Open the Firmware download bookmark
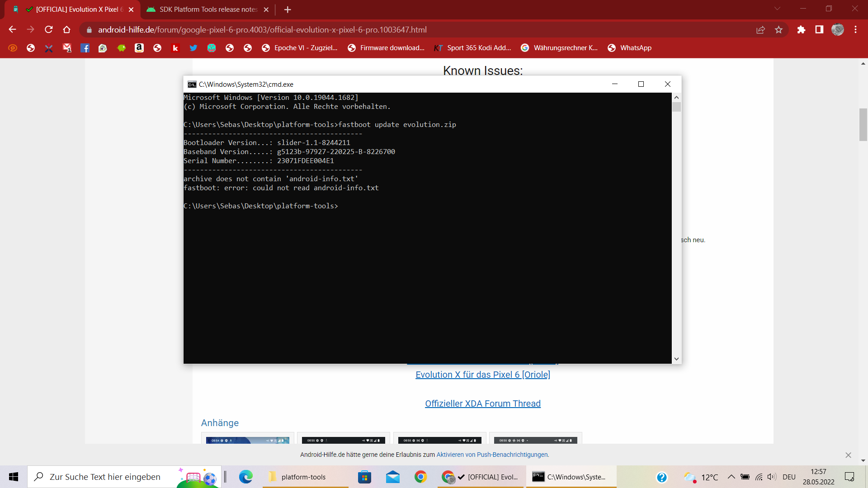The height and width of the screenshot is (488, 868). (387, 48)
